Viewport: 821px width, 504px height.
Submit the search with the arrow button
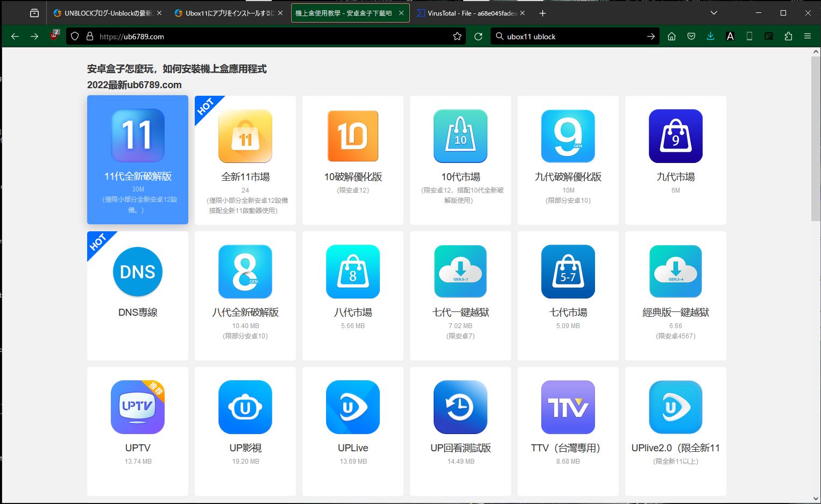coord(651,37)
